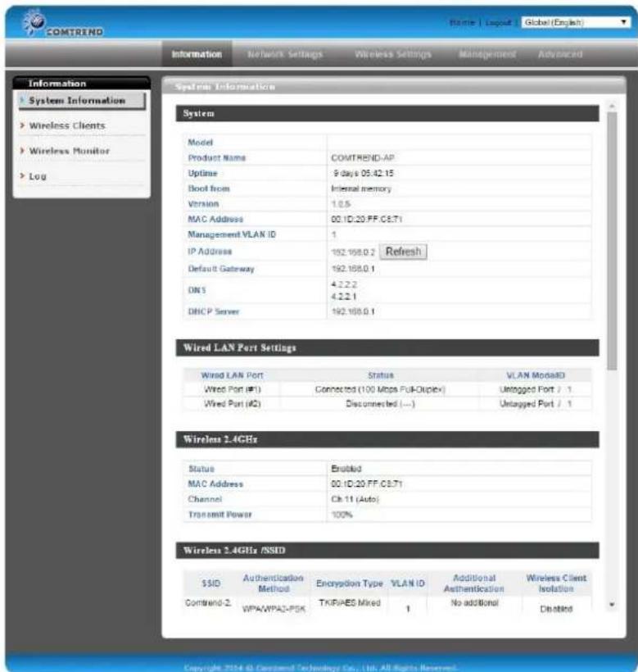Click the Home link
Screen dimensions: 638x672
click(x=463, y=22)
